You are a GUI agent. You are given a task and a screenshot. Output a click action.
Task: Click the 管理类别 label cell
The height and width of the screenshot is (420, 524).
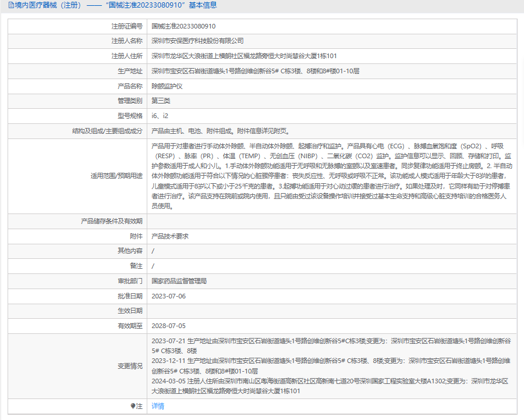pyautogui.click(x=77, y=101)
